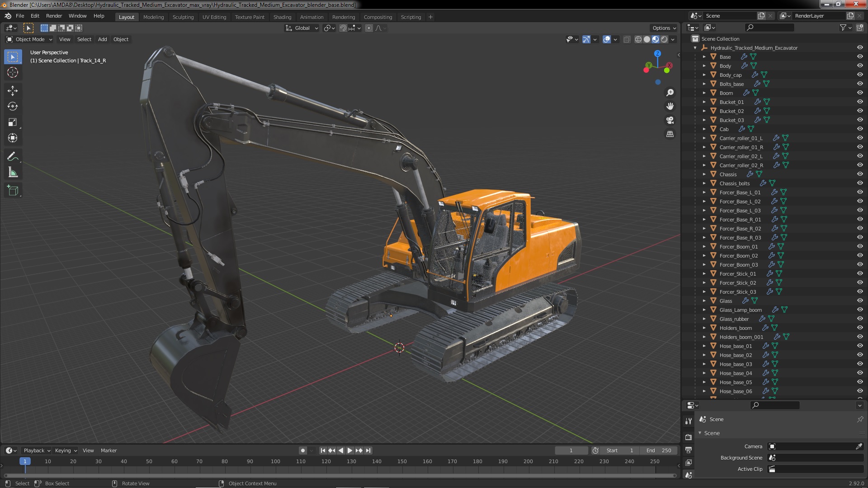
Task: Expand the Bucket_02 object tree
Action: [704, 111]
